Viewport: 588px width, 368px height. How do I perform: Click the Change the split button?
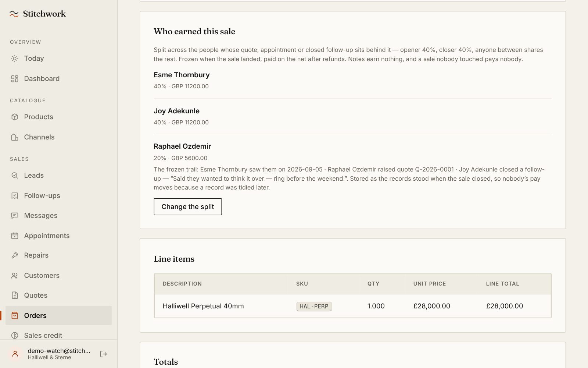(188, 207)
